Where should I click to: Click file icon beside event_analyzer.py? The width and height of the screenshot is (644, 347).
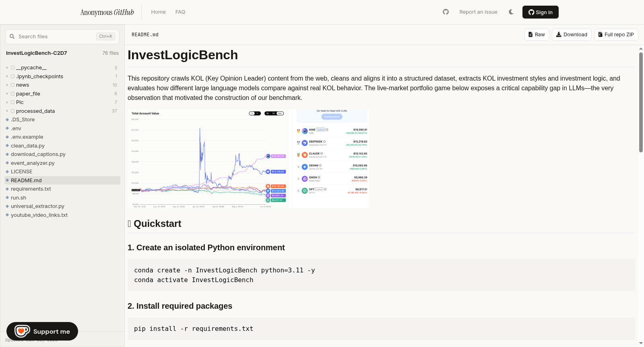[7, 163]
